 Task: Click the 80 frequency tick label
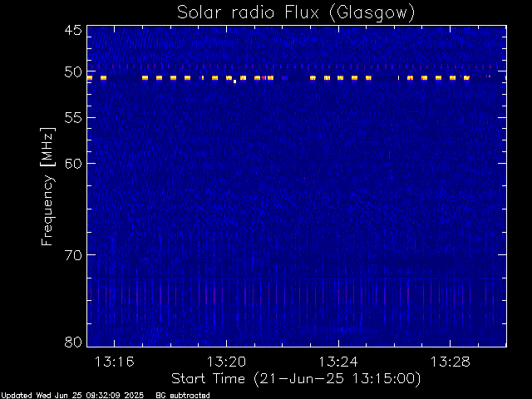73,342
